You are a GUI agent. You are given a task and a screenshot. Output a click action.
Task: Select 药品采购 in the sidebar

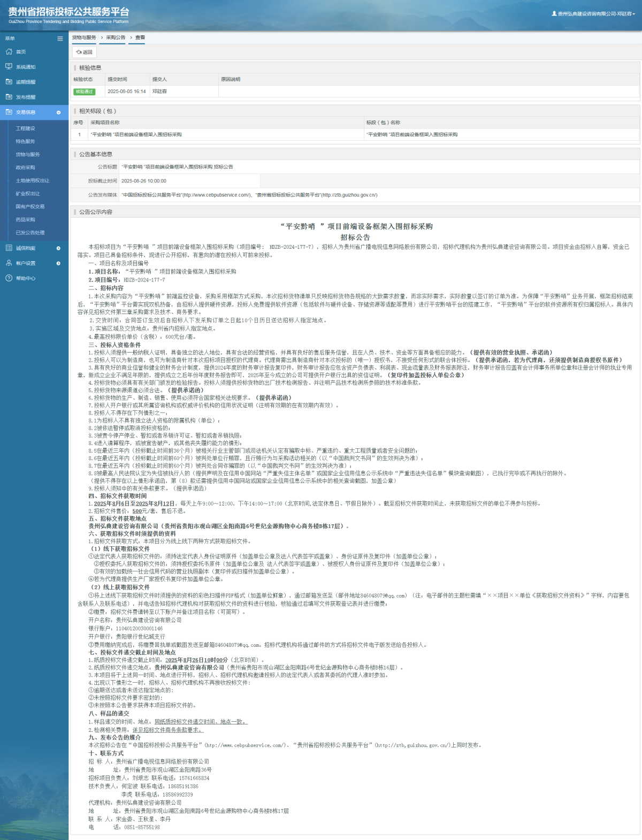coord(25,220)
